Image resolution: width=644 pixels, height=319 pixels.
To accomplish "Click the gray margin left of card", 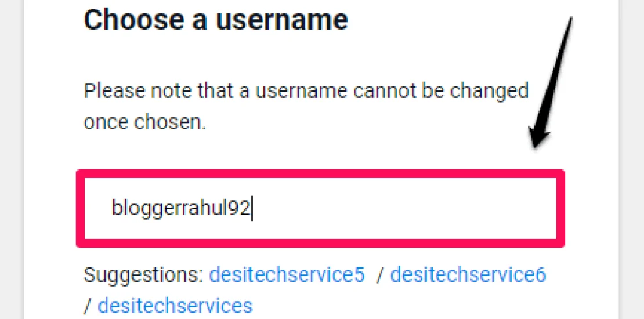I will 10,159.
